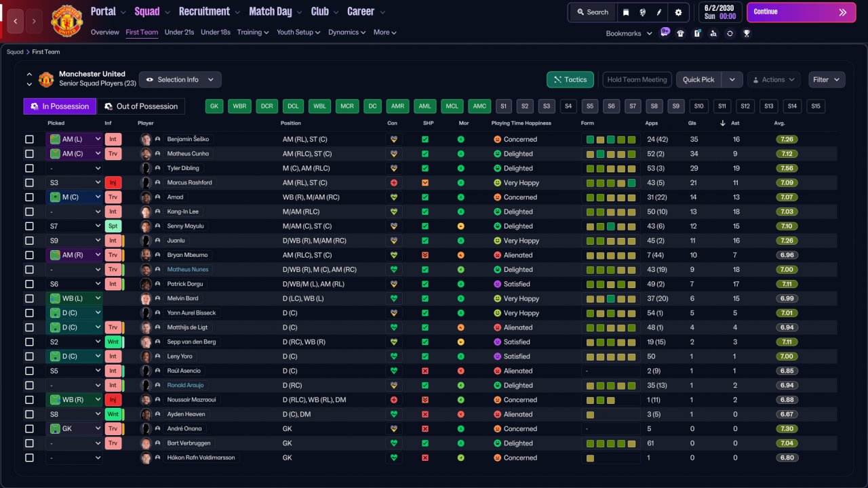This screenshot has width=868, height=488.
Task: Select Marcus Rashford's row checkbox
Action: click(x=29, y=183)
